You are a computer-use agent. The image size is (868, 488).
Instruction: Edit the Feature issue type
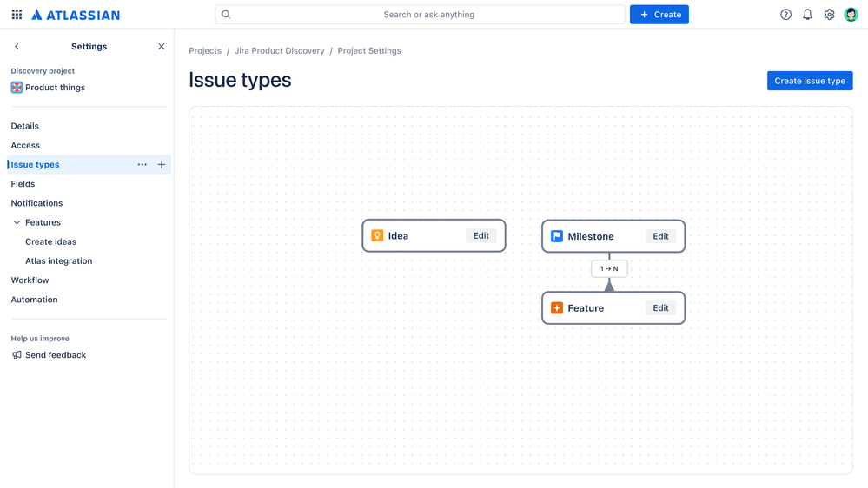coord(660,308)
